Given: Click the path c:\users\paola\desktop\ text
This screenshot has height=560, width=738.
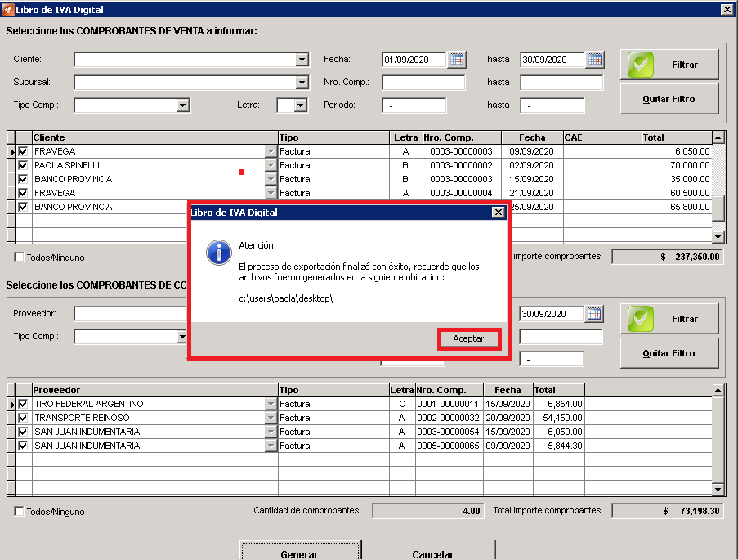Looking at the screenshot, I should 286,298.
